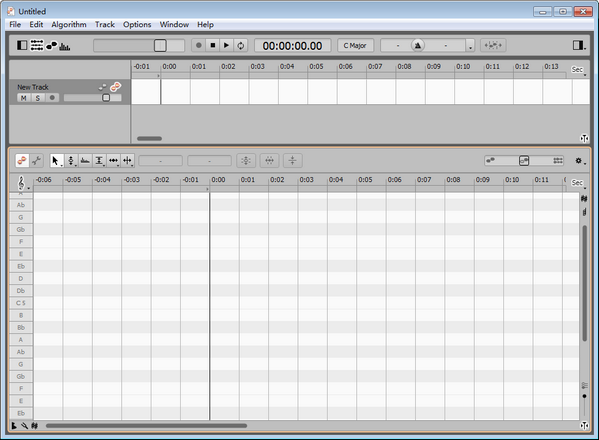Click note editor horizontal scrollbar
Screen dimensions: 599x440
point(146,425)
